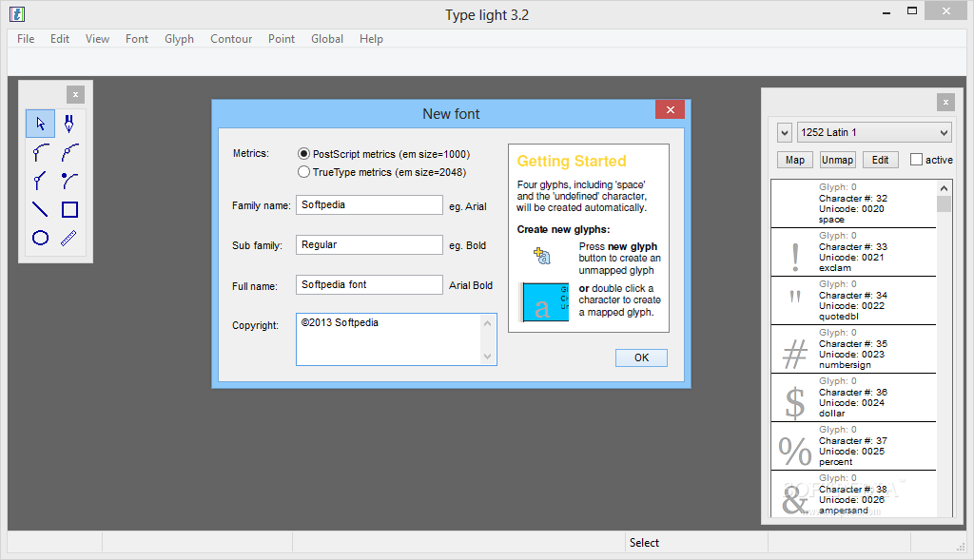Click character list scroll up arrow
This screenshot has width=974, height=560.
pos(944,188)
